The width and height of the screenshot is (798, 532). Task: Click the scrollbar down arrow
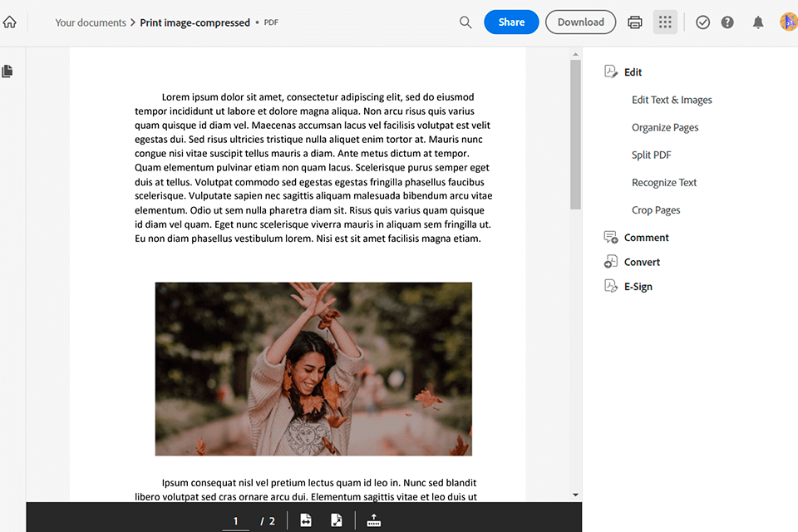[x=575, y=495]
